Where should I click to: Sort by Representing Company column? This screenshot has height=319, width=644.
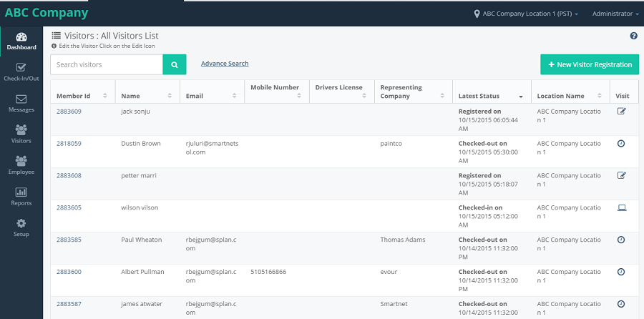[x=413, y=92]
